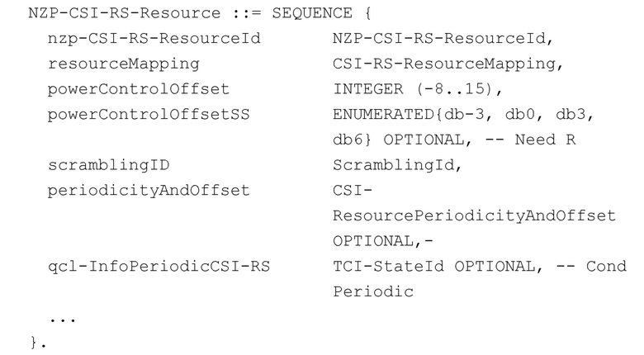Click the TCI-StateId OPTIONAL, -- Cond text
Viewport: 644px width, 355px height.
(x=473, y=266)
